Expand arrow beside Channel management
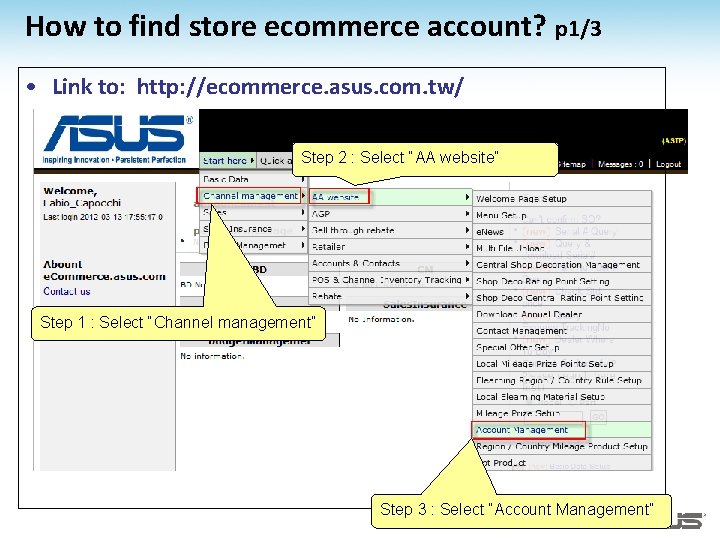 [x=303, y=196]
